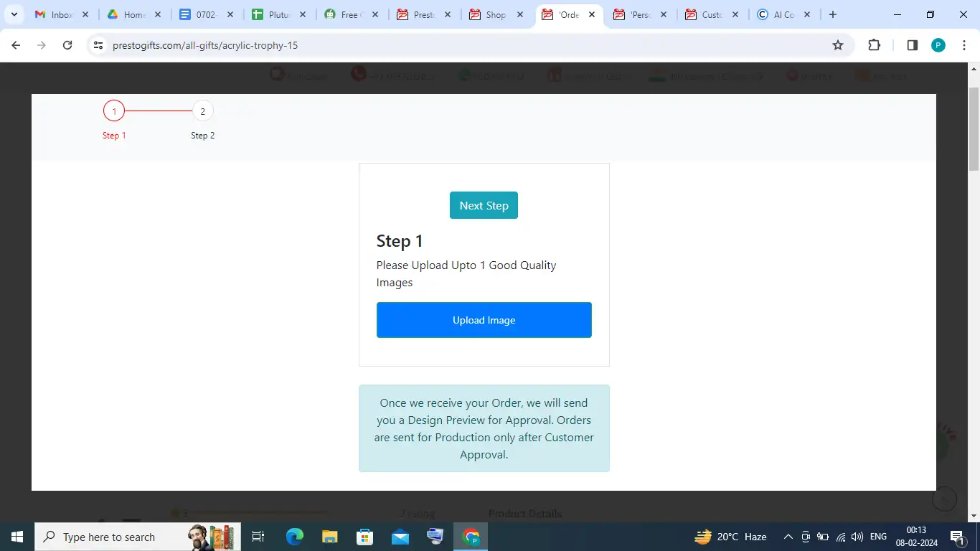
Task: Click the address bar URL field
Action: [x=459, y=45]
